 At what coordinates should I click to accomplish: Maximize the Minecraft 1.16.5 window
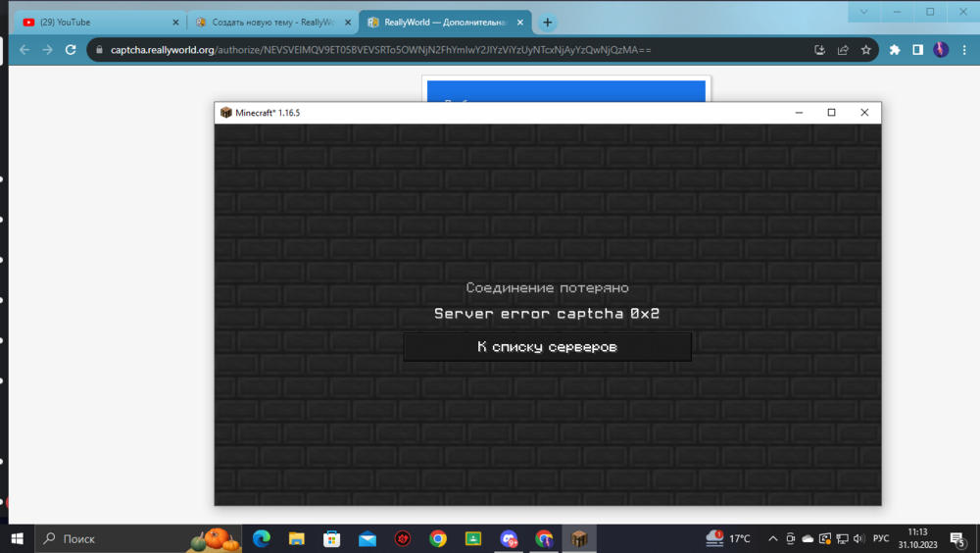831,113
